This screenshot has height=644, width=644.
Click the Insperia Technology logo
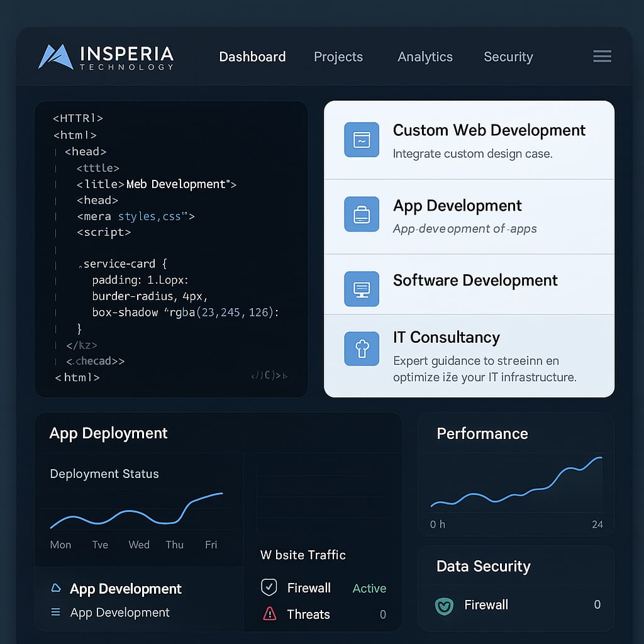[106, 57]
